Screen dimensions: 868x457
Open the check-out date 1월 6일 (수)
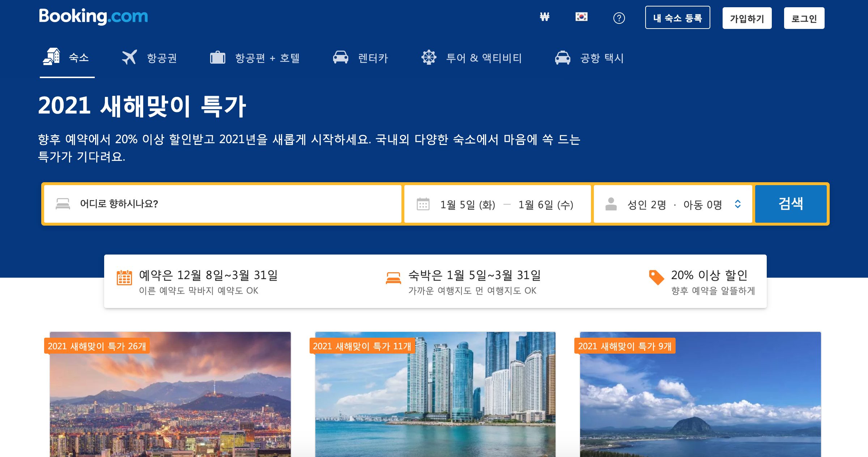[x=545, y=205]
